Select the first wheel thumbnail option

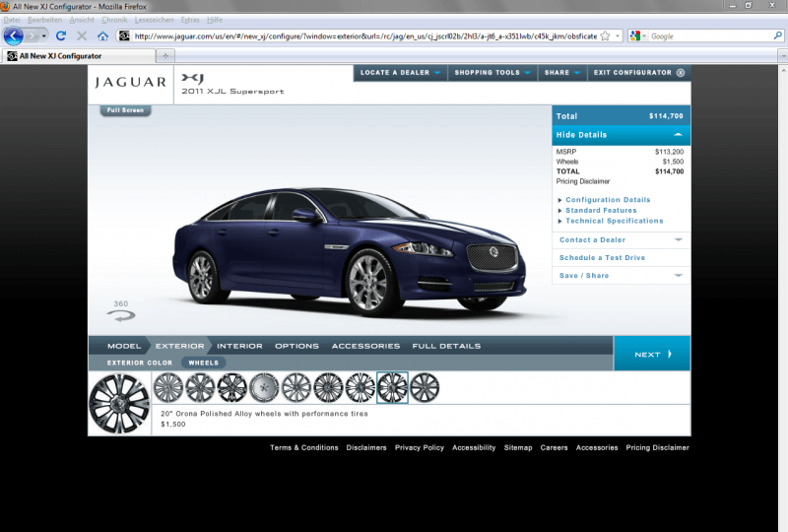(x=168, y=388)
